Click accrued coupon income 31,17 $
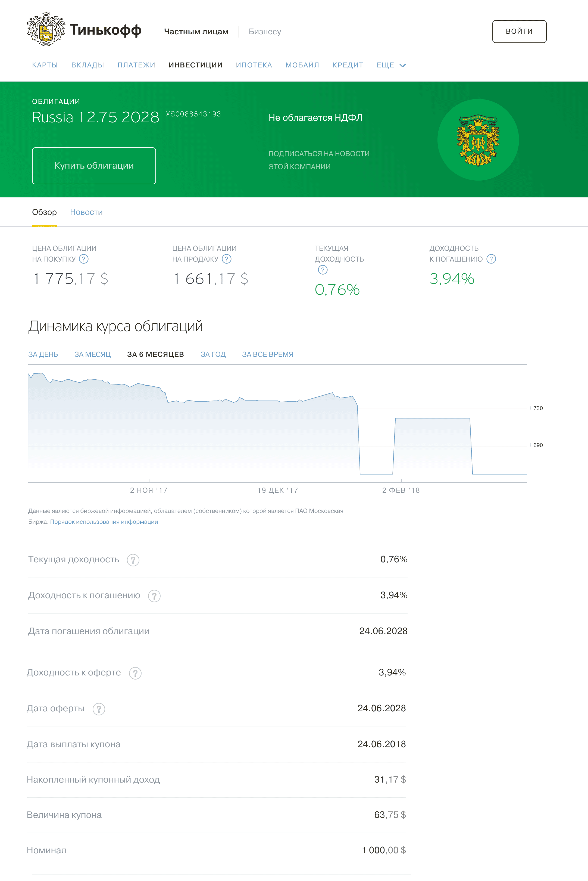 coord(390,780)
